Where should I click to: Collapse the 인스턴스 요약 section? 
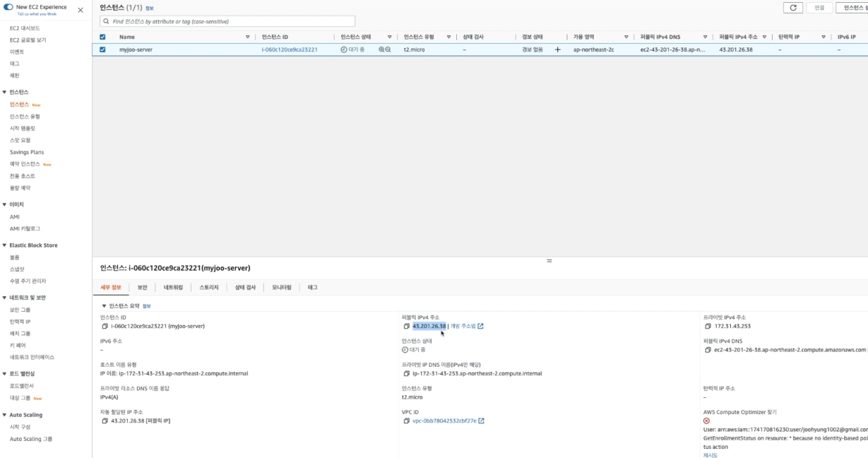point(104,306)
